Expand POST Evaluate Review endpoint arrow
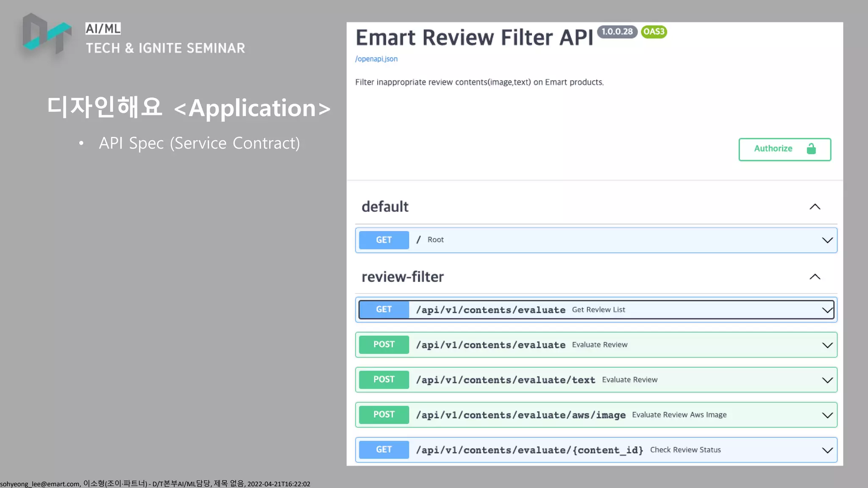The height and width of the screenshot is (488, 868). pos(827,345)
